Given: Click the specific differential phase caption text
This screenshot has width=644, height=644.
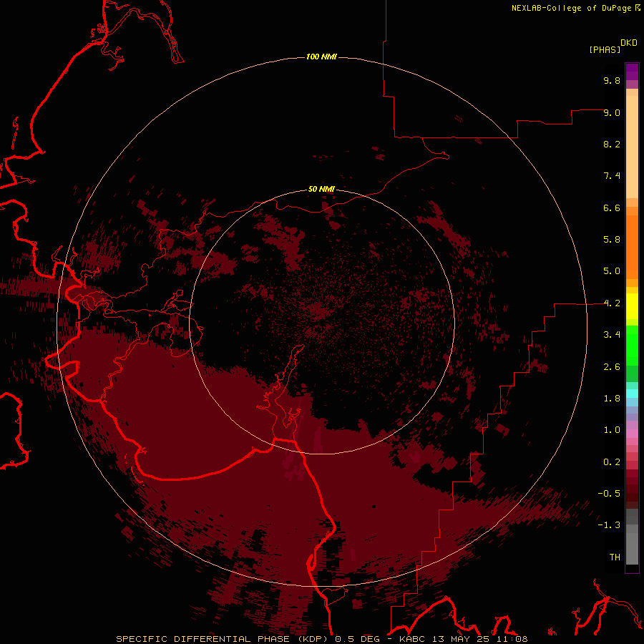Looking at the screenshot, I should (321, 639).
